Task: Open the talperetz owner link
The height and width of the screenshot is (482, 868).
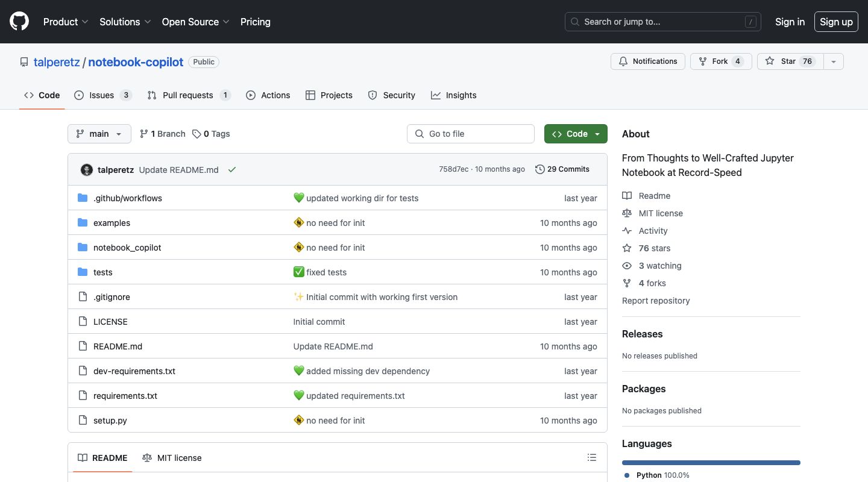Action: (x=57, y=62)
